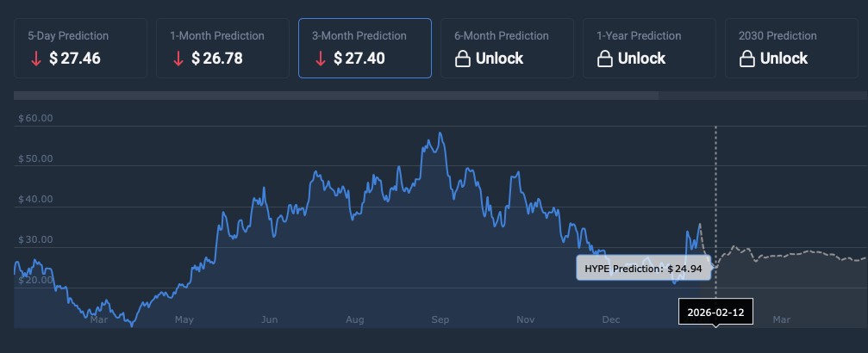Click the HYPE Prediction $24.94 tooltip
The width and height of the screenshot is (868, 353).
pyautogui.click(x=644, y=269)
